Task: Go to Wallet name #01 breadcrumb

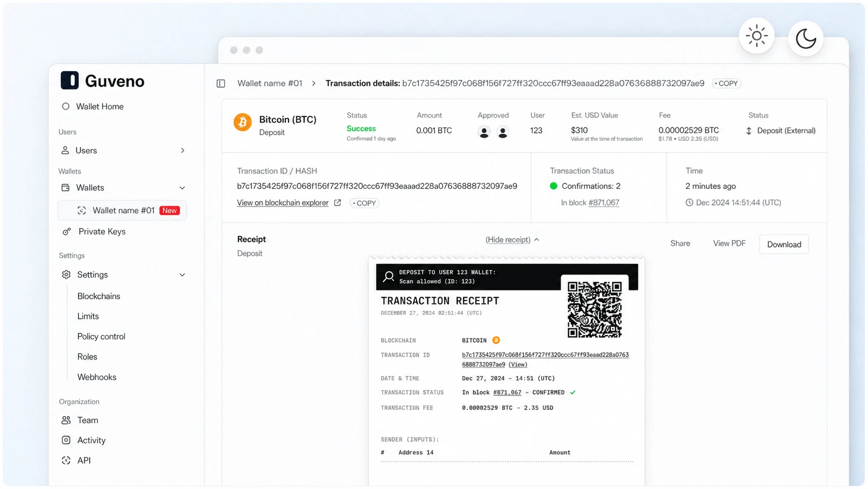Action: click(270, 83)
